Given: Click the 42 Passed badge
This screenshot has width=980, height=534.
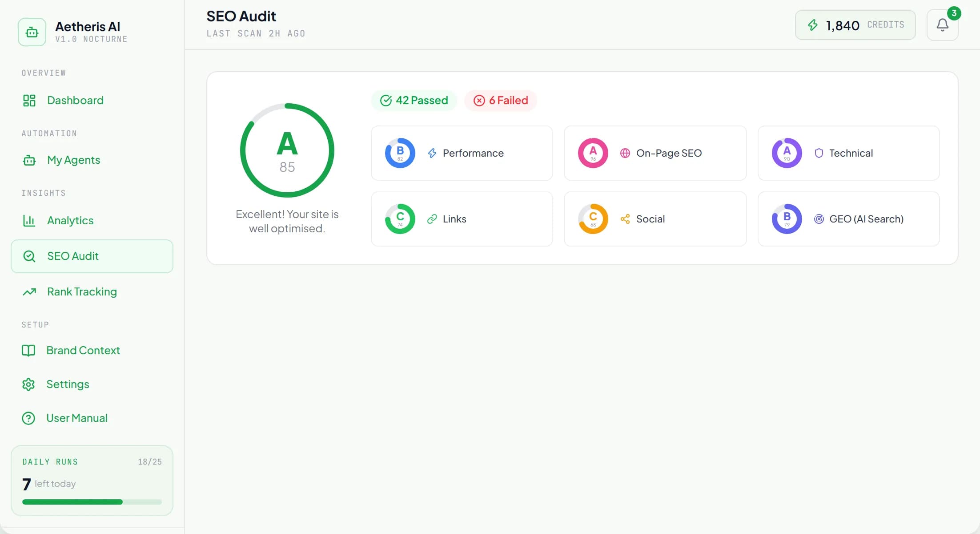Looking at the screenshot, I should [414, 101].
